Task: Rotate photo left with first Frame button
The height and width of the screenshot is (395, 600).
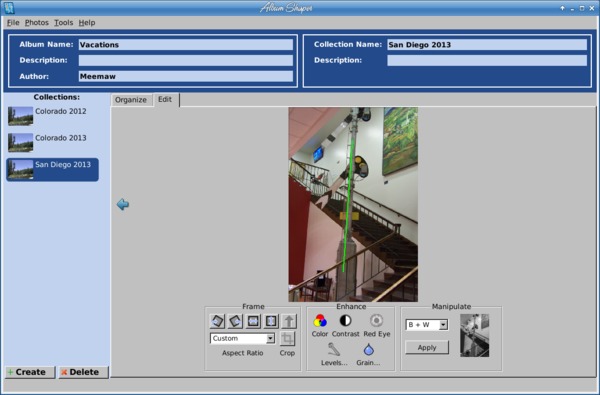Action: 217,321
